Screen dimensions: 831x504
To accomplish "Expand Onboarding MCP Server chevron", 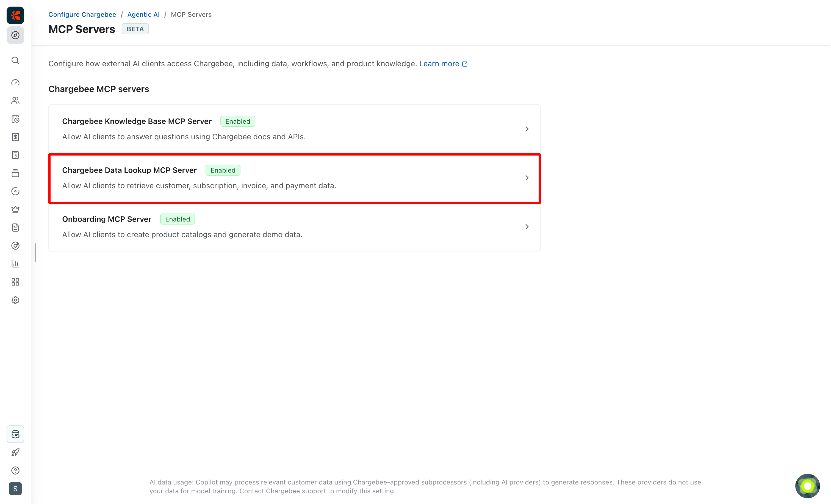I will click(527, 227).
